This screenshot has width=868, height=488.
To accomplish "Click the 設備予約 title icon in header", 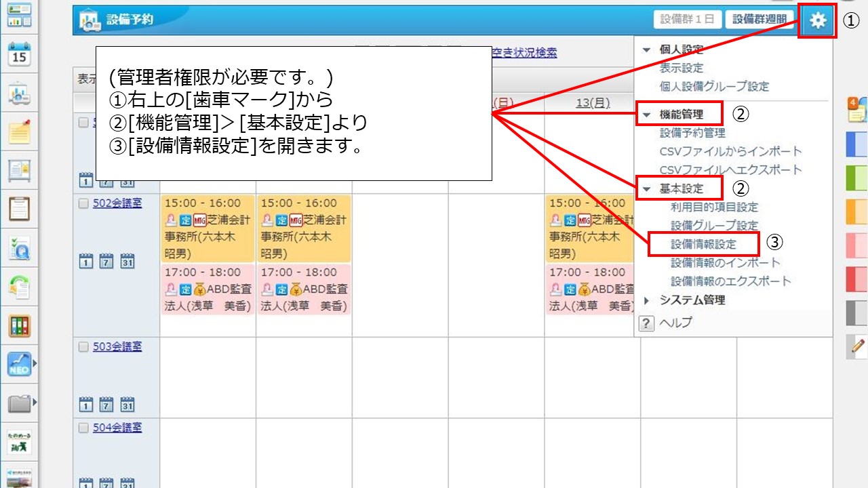I will (x=89, y=20).
